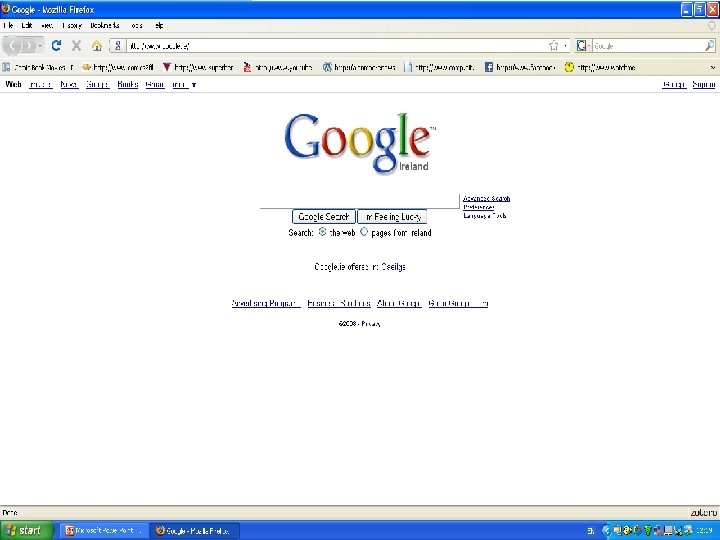This screenshot has width=720, height=540.
Task: Open the bookmark with the yellow smiley icon
Action: [600, 68]
